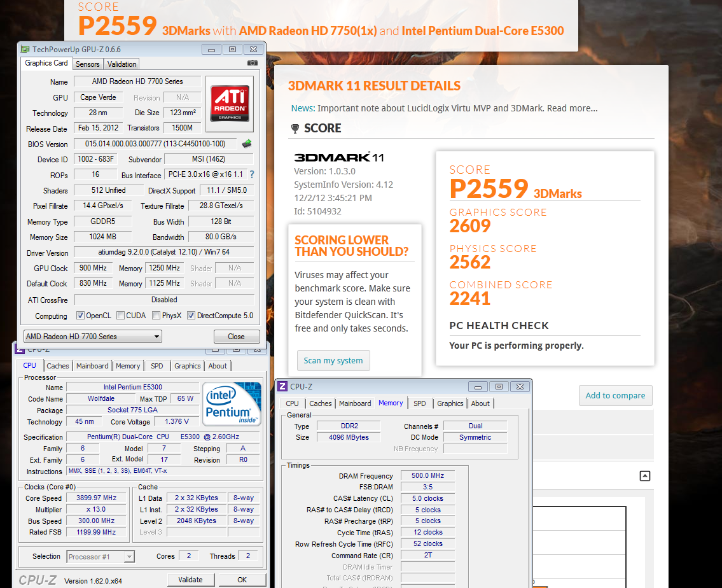Image resolution: width=722 pixels, height=588 pixels.
Task: Click the Driver Version field atiumdag 9.2.0.0
Action: (x=164, y=252)
